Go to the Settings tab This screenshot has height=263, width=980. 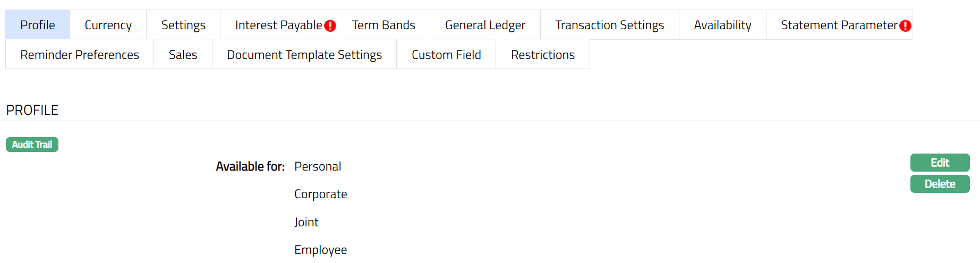[x=183, y=25]
